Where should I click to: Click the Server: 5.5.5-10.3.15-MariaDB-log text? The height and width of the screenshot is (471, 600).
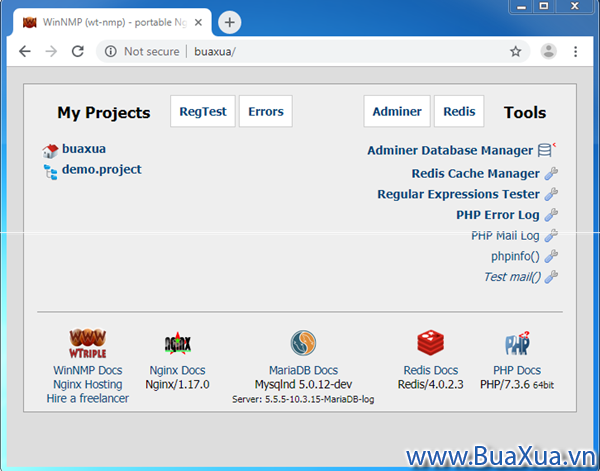(303, 399)
